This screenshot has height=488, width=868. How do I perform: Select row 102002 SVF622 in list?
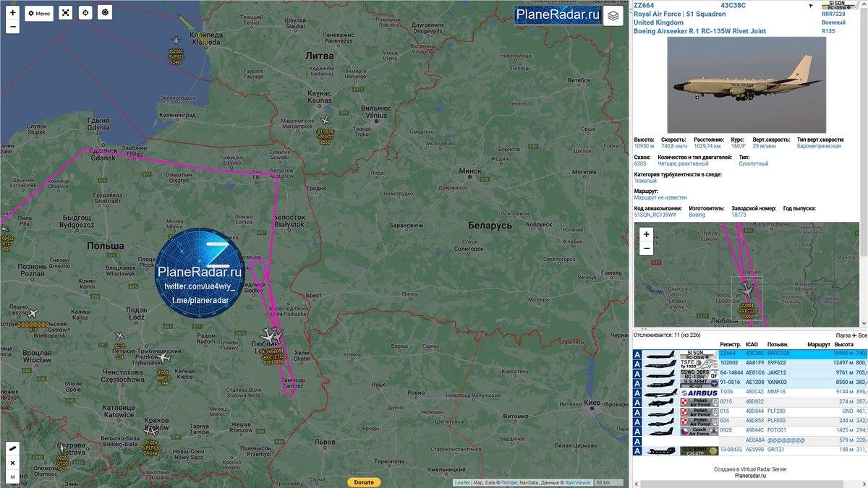tap(750, 364)
